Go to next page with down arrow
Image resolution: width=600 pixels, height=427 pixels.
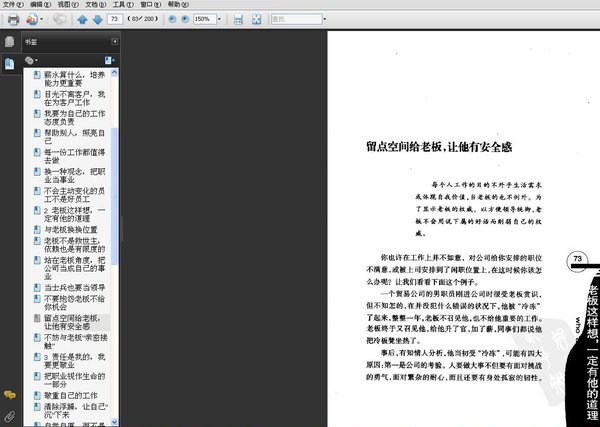point(98,19)
